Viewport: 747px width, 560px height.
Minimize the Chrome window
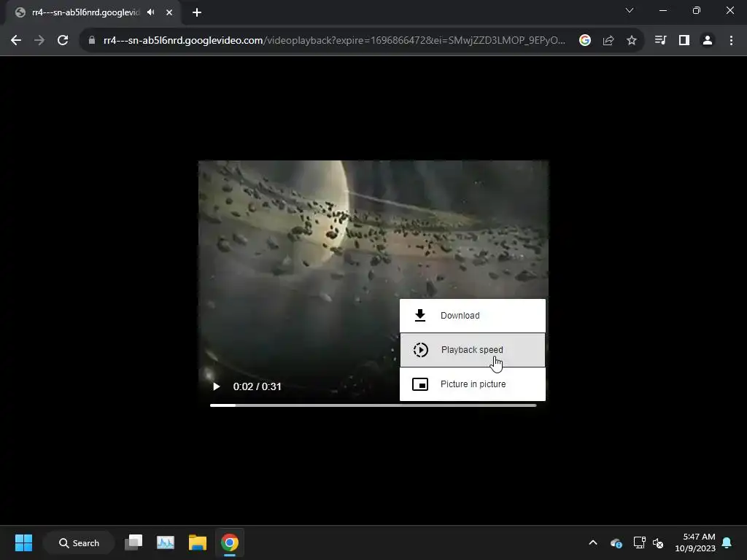(x=662, y=10)
